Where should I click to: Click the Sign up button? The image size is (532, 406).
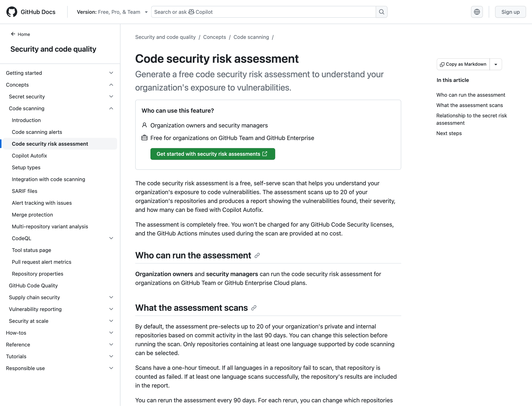510,12
